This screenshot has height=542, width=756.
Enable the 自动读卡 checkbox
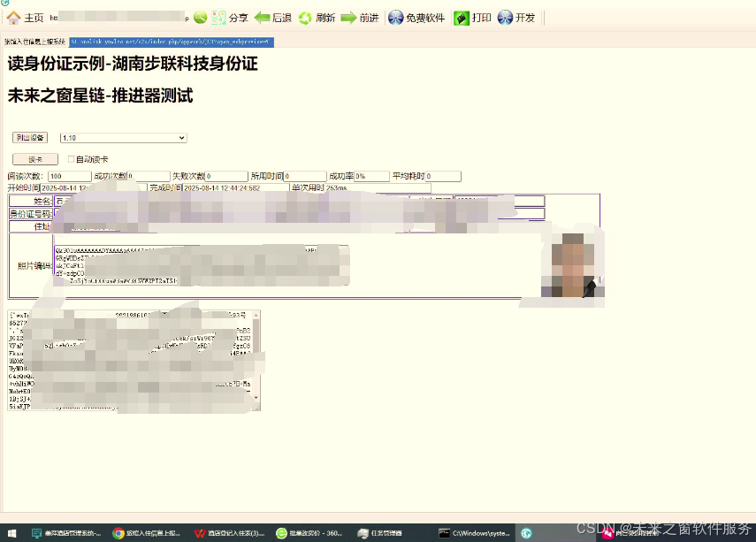coord(71,159)
